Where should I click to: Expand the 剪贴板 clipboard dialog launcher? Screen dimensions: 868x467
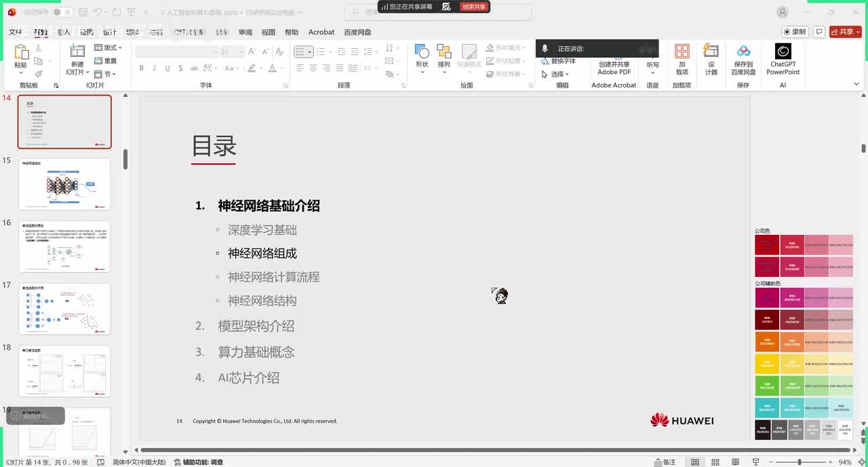[x=56, y=86]
